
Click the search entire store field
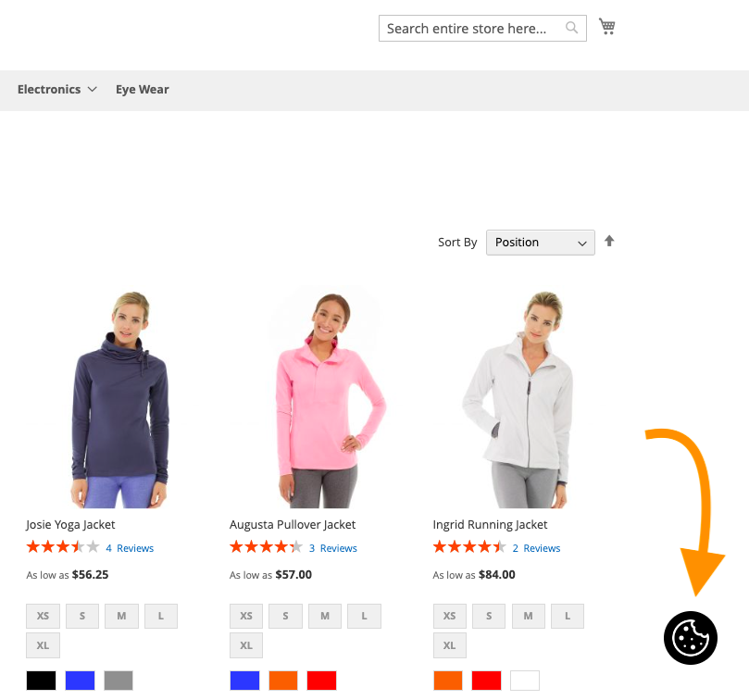(482, 28)
